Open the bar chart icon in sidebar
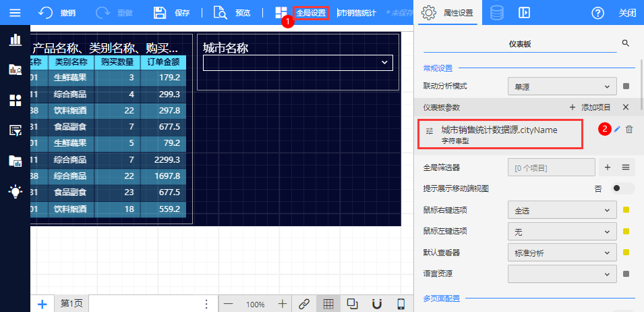This screenshot has width=644, height=312. 16,40
